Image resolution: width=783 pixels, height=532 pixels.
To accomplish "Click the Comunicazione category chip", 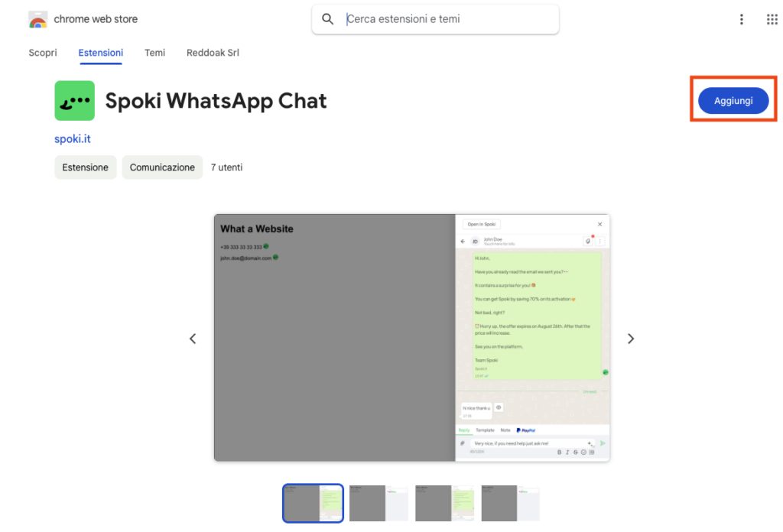I will point(162,167).
